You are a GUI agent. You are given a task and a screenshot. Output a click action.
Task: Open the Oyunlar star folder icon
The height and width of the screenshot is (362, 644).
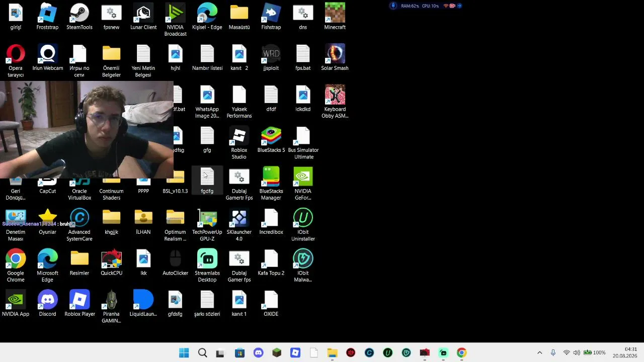tap(47, 222)
